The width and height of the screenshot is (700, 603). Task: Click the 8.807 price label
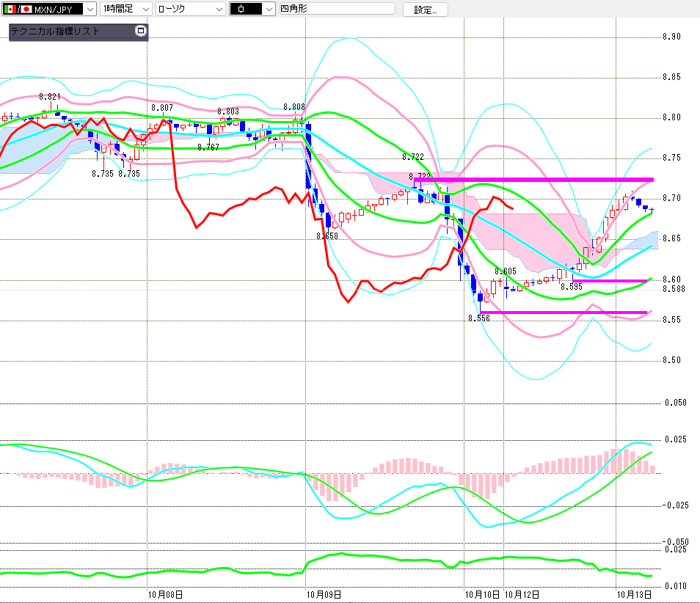coord(162,108)
